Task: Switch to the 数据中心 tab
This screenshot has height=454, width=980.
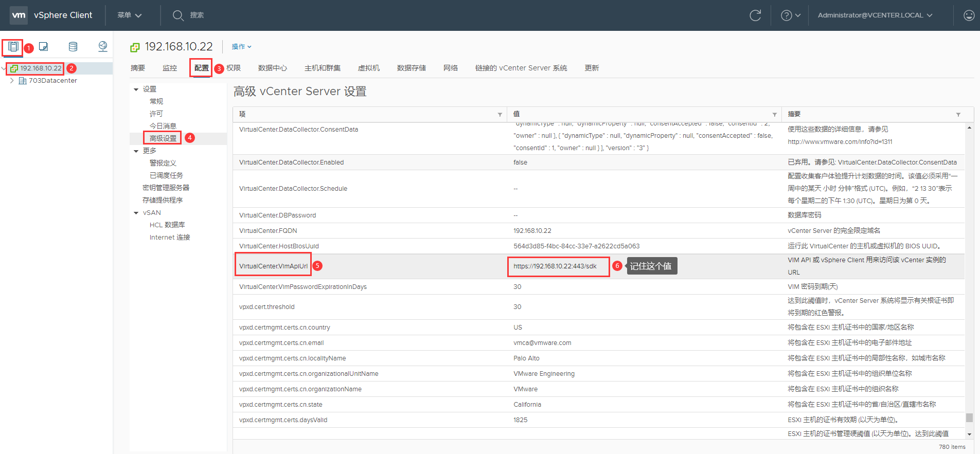Action: [273, 68]
